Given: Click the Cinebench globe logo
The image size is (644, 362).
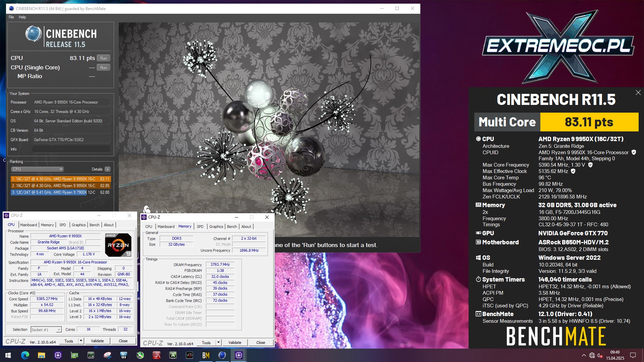Looking at the screenshot, I should click(33, 34).
